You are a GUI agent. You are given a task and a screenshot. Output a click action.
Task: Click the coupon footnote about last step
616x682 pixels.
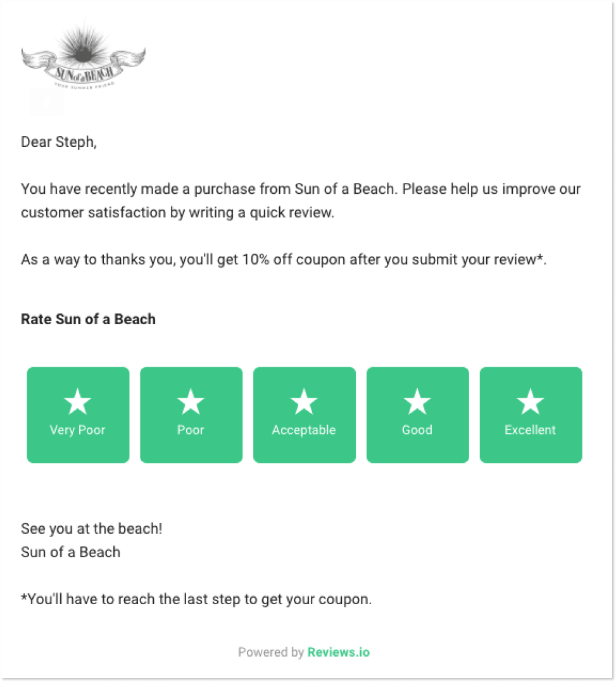(196, 599)
